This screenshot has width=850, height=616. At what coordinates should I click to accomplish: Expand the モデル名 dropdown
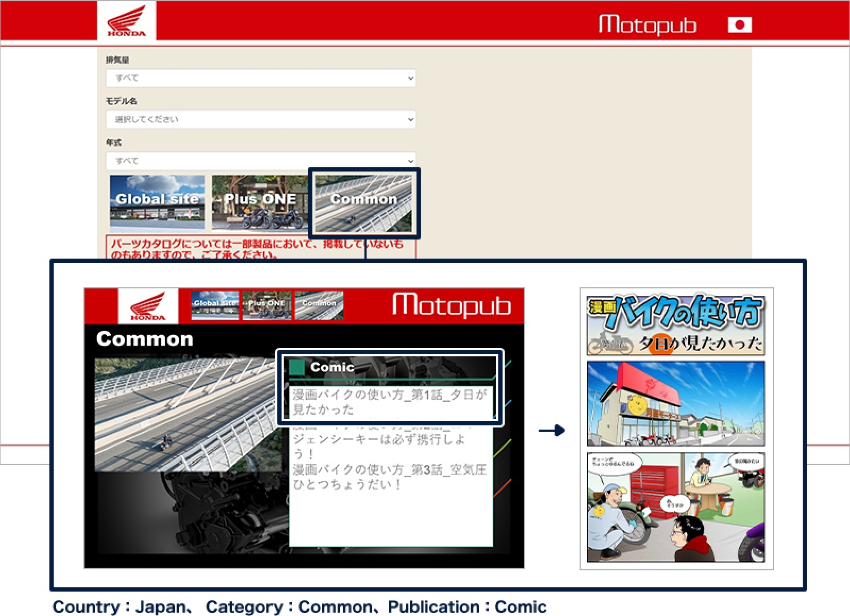click(x=260, y=119)
